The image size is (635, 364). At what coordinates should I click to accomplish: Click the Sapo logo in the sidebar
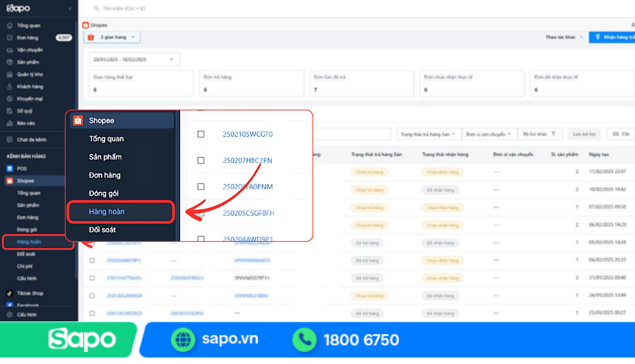point(18,8)
